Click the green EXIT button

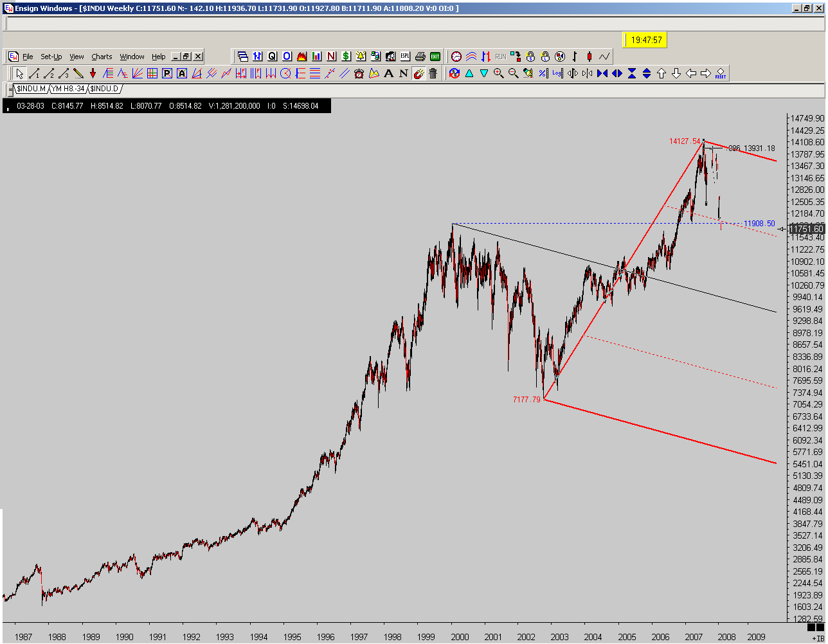coord(435,56)
